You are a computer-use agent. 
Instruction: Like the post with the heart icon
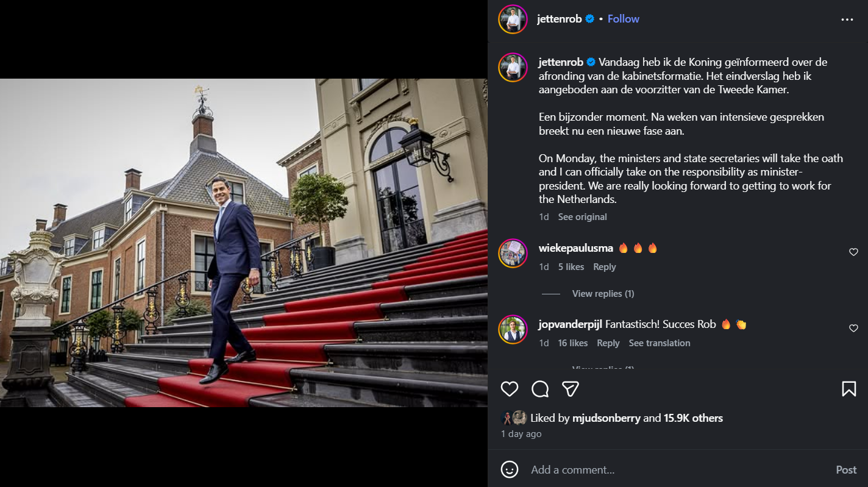tap(510, 389)
